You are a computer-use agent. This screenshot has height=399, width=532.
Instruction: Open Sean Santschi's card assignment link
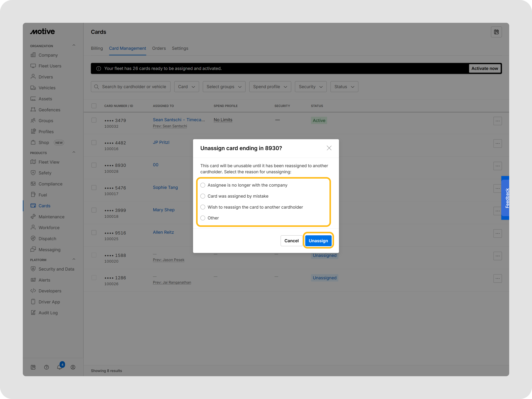point(179,120)
